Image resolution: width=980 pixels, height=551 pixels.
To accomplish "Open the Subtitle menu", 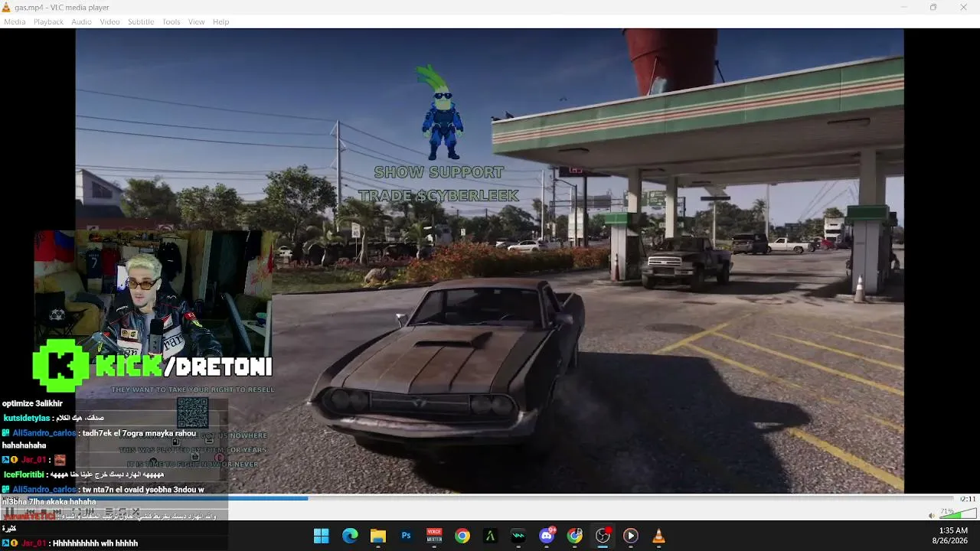I will [x=141, y=21].
